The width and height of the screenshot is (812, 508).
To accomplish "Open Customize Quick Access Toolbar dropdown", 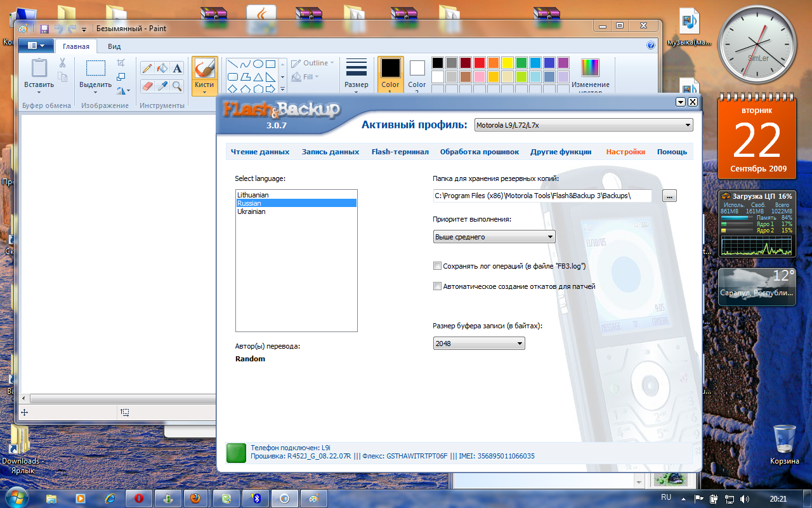I will click(x=84, y=29).
